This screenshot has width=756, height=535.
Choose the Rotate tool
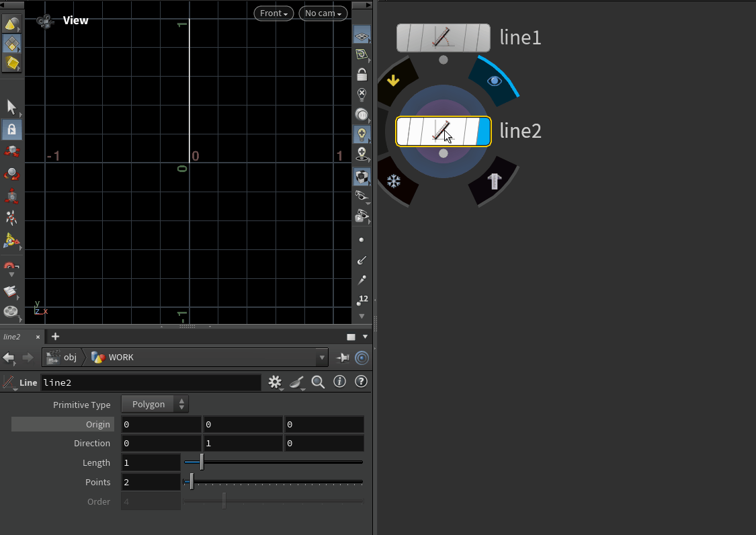coord(11,173)
